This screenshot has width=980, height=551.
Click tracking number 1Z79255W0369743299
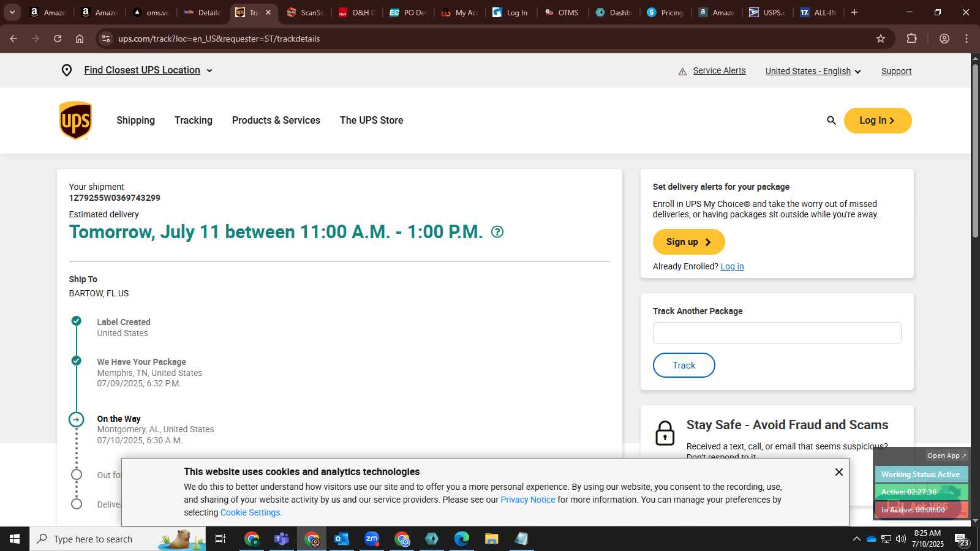[x=115, y=198]
